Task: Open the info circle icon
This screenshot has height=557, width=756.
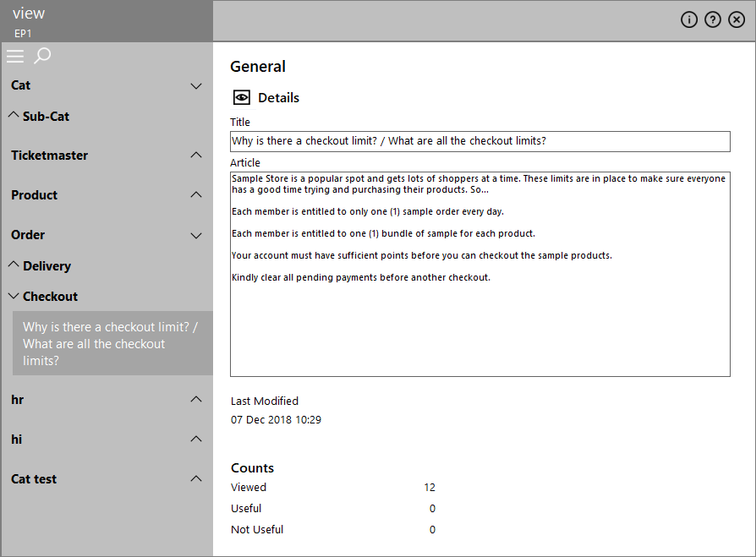Action: (689, 19)
